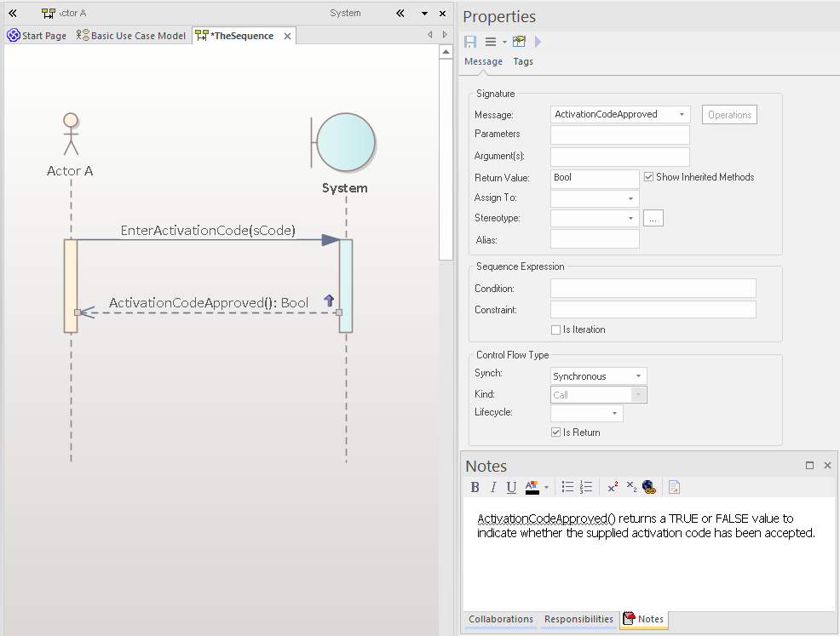The height and width of the screenshot is (636, 840).
Task: Click the Save icon in Properties toolbar
Action: 470,42
